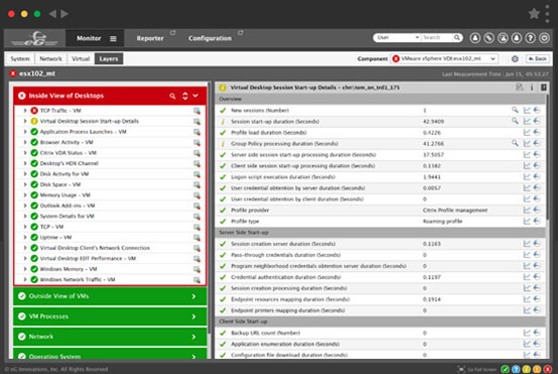Screen dimensions: 558x374
Task: Select Application Process Launches - VM test
Action: pos(83,132)
